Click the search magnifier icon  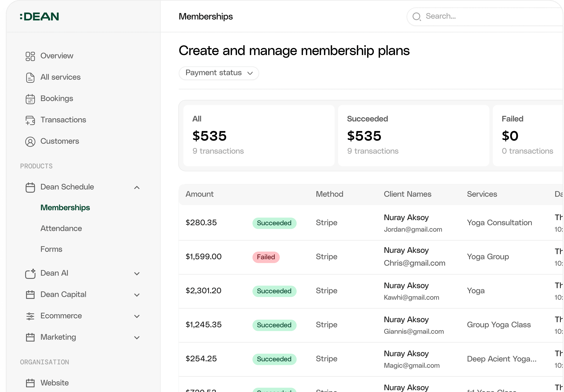[x=417, y=16]
